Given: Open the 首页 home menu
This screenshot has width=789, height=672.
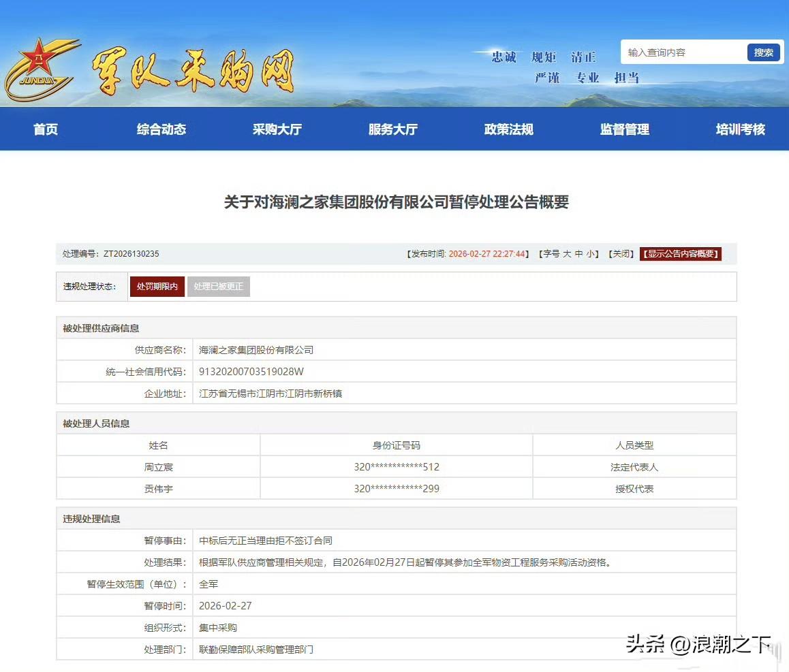Looking at the screenshot, I should (x=46, y=129).
